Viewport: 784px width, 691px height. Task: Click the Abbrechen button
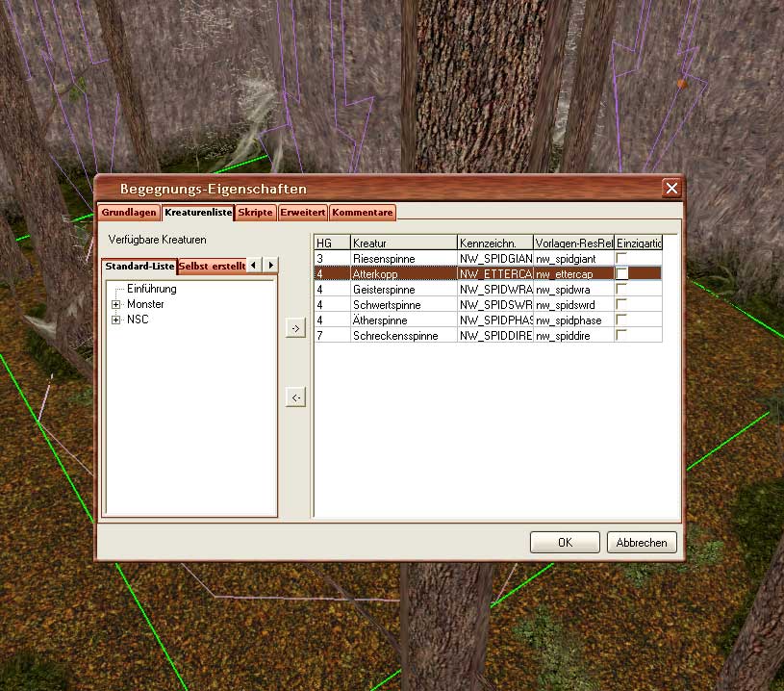click(x=642, y=543)
